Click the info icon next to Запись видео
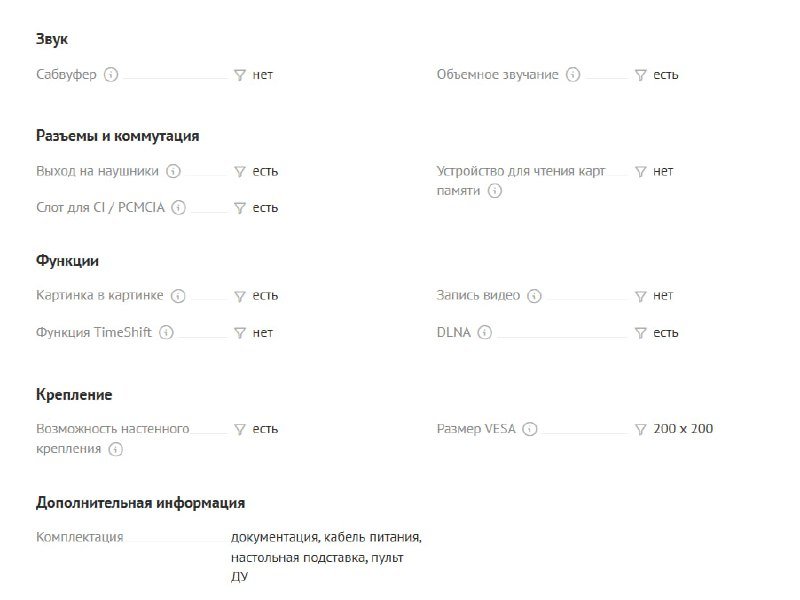Screen dimensions: 800x600 [x=534, y=296]
